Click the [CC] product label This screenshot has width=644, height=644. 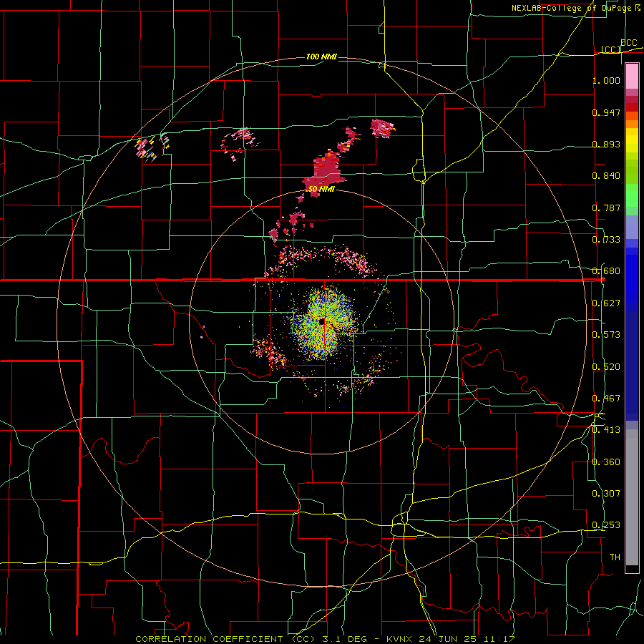611,49
